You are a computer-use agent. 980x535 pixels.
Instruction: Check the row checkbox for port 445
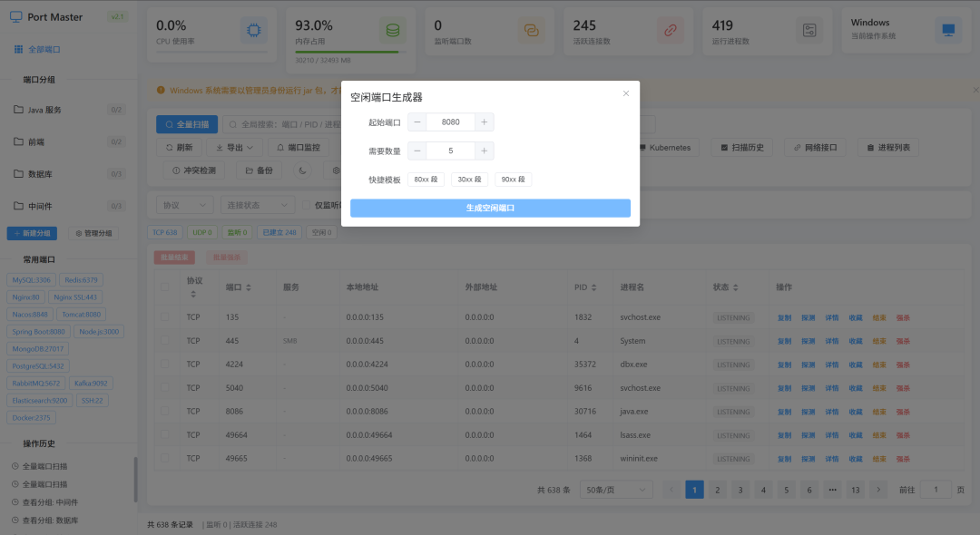165,341
